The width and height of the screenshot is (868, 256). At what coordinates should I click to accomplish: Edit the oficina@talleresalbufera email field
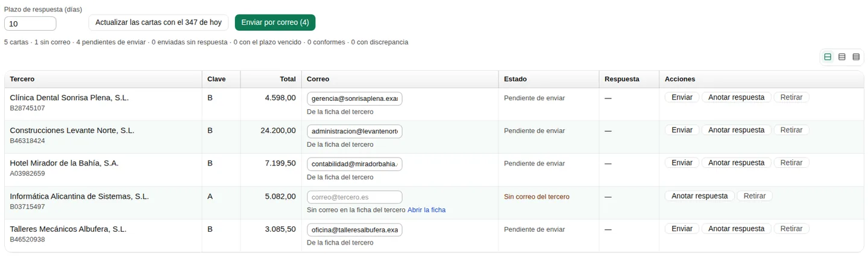tap(354, 229)
